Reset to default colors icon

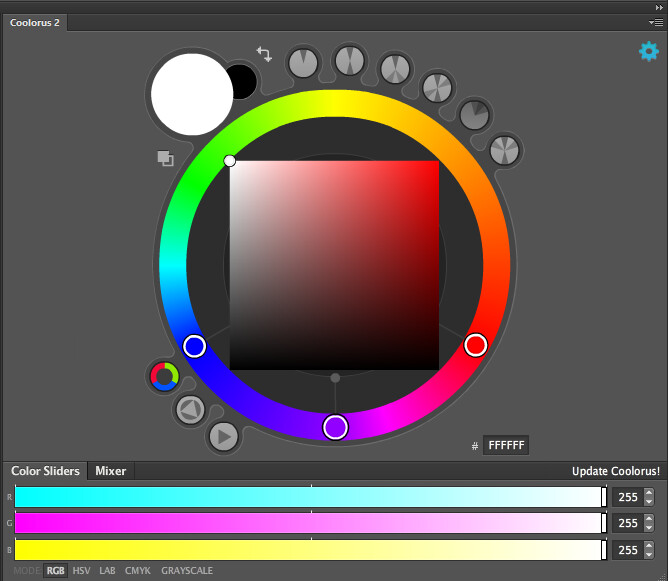click(x=165, y=158)
